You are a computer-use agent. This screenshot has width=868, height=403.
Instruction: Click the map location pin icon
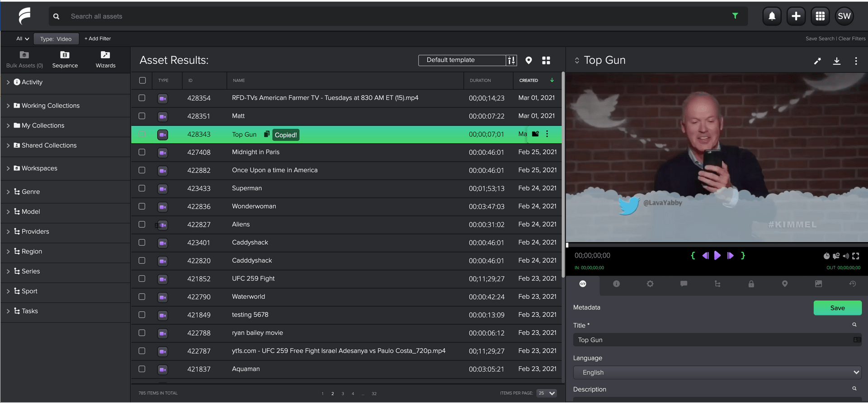528,61
